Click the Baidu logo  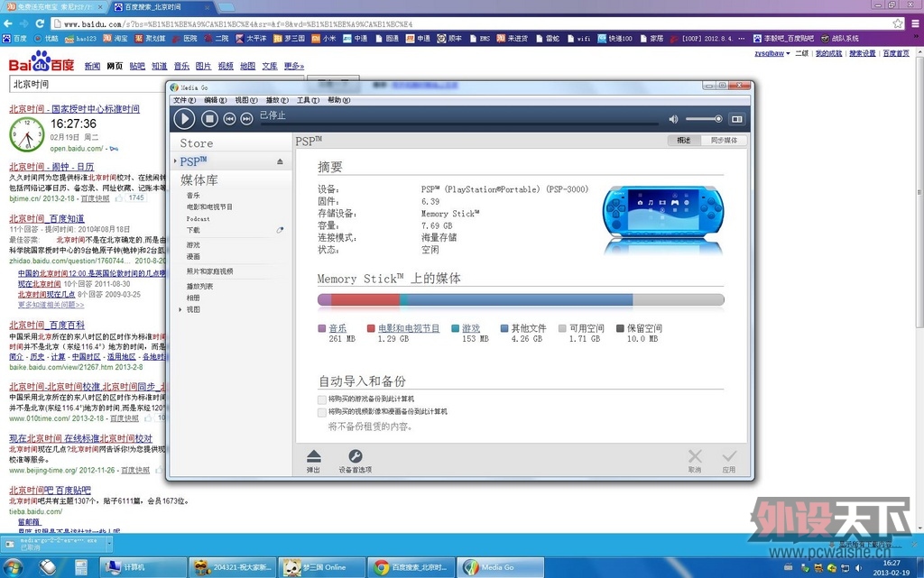pyautogui.click(x=42, y=62)
